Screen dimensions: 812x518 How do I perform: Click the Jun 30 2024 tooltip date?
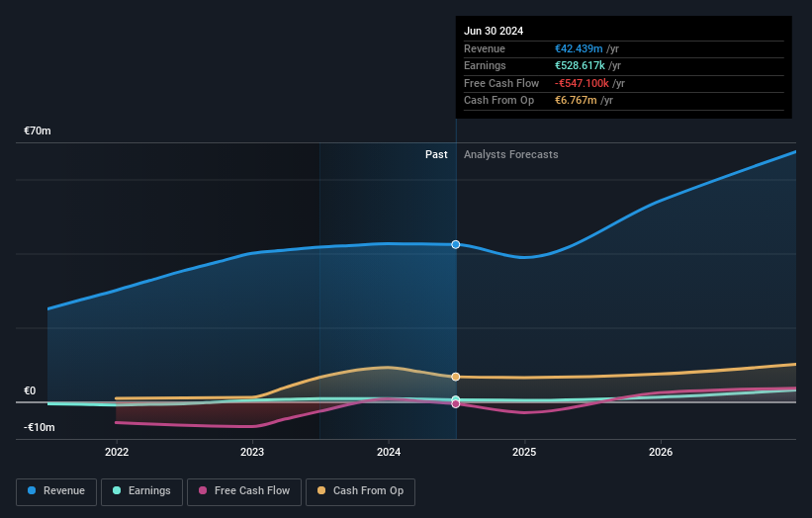point(494,31)
